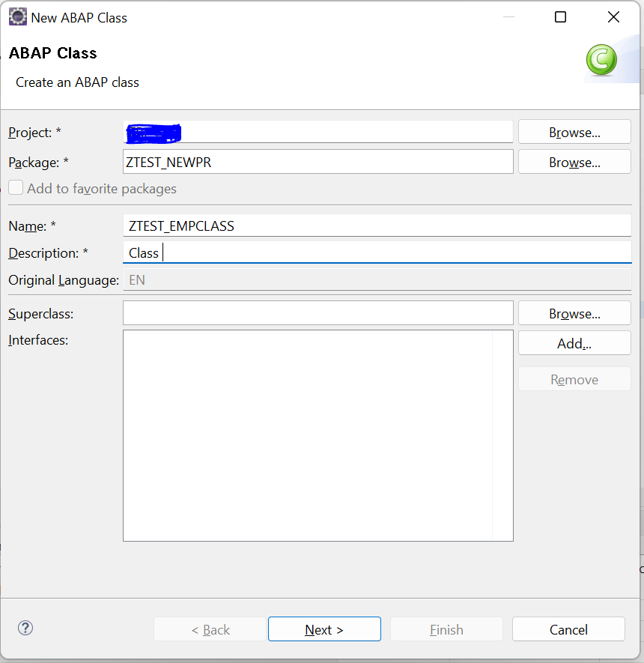Screen dimensions: 644x663
Task: Click the Finish button
Action: pyautogui.click(x=446, y=629)
